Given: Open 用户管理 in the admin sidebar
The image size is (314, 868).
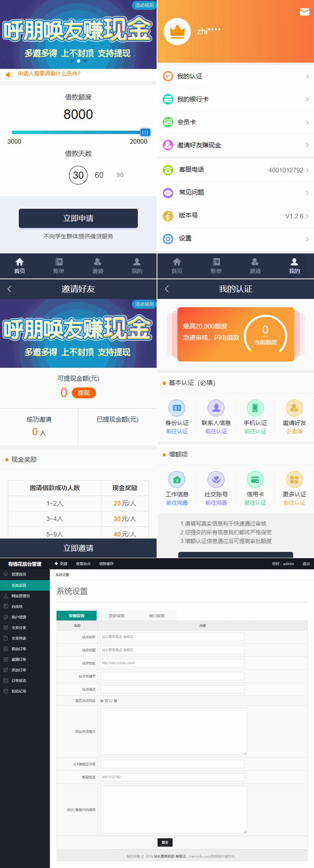Looking at the screenshot, I should 19,617.
